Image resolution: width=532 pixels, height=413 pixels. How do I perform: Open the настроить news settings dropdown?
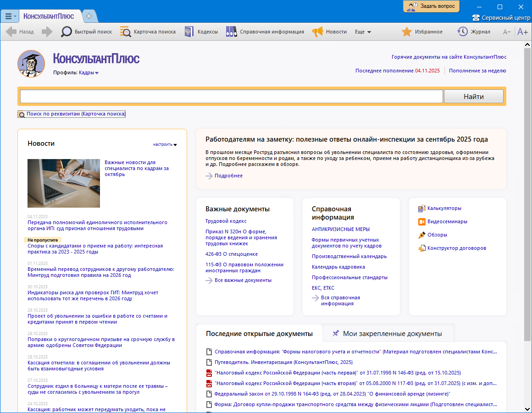click(x=165, y=144)
